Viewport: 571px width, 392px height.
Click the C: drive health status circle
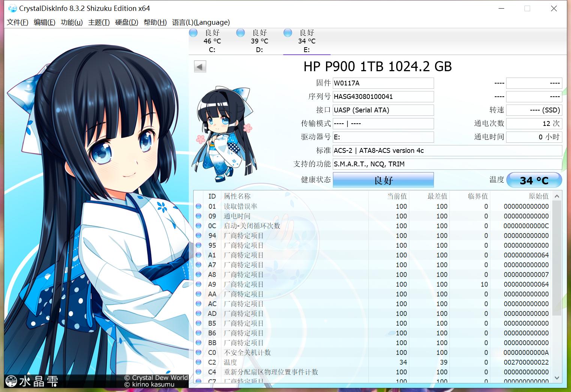[x=193, y=33]
